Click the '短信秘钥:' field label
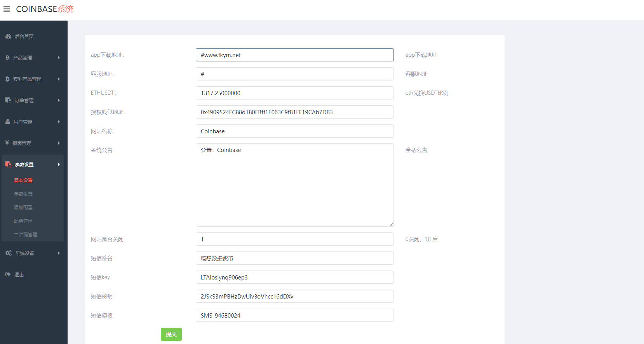The height and width of the screenshot is (344, 644). pos(103,296)
